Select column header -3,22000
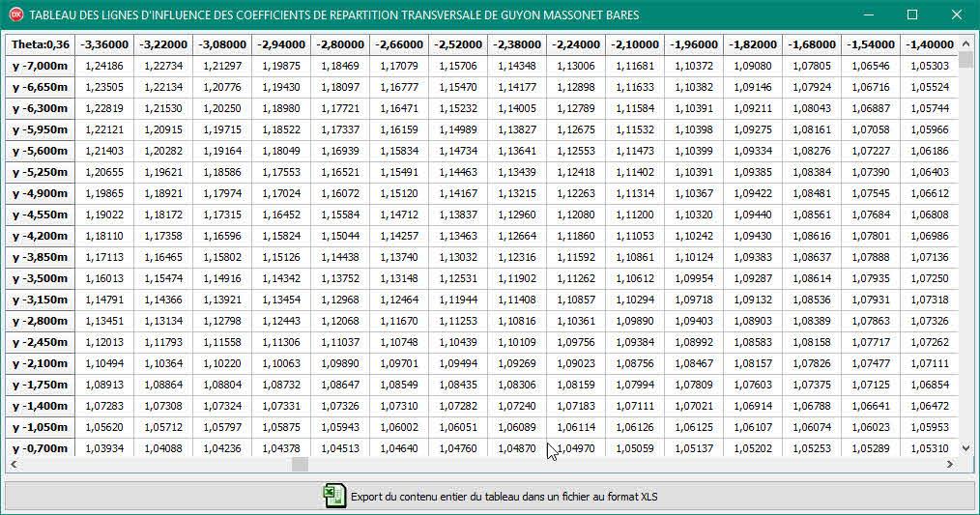Image resolution: width=980 pixels, height=515 pixels. click(x=163, y=44)
